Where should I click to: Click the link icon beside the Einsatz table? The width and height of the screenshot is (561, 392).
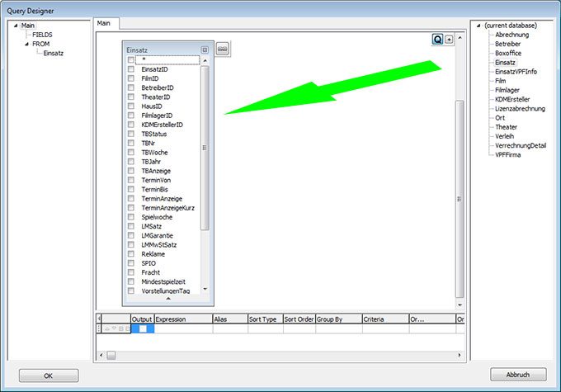pos(222,50)
